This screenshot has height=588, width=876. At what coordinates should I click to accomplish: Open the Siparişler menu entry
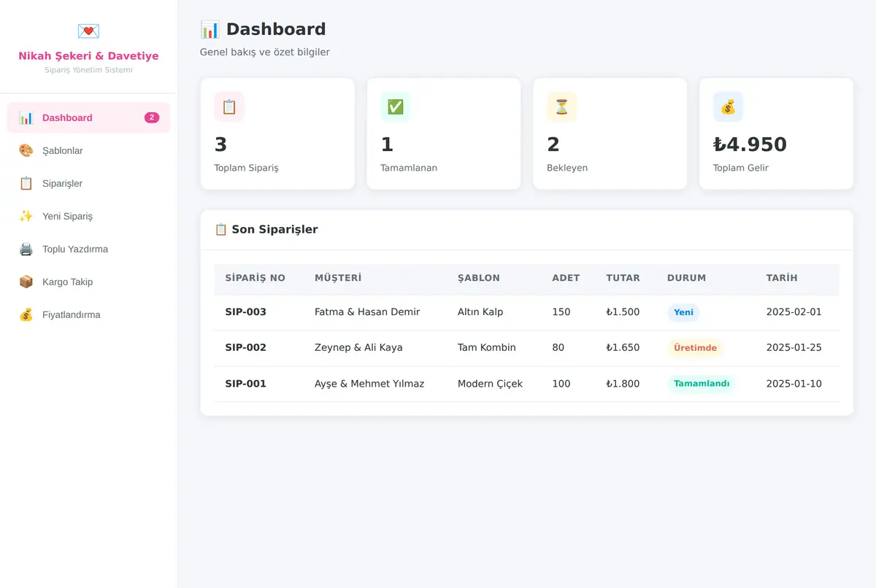coord(88,183)
